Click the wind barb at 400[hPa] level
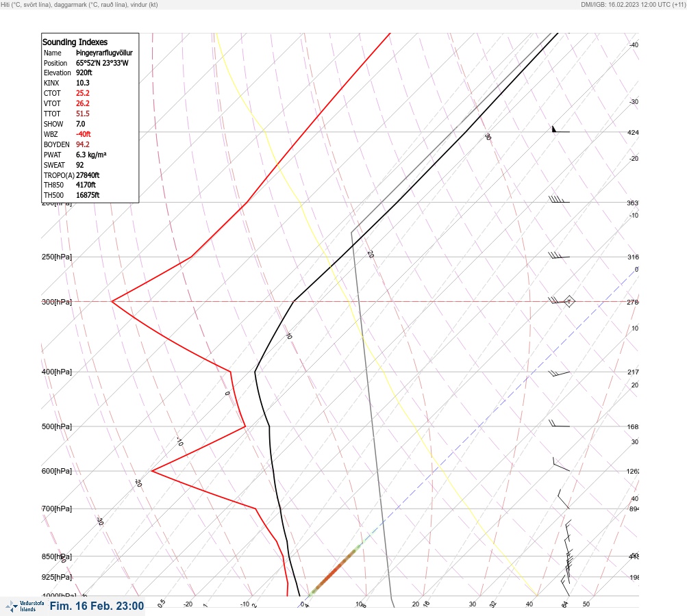The height and width of the screenshot is (616, 687). coord(559,374)
